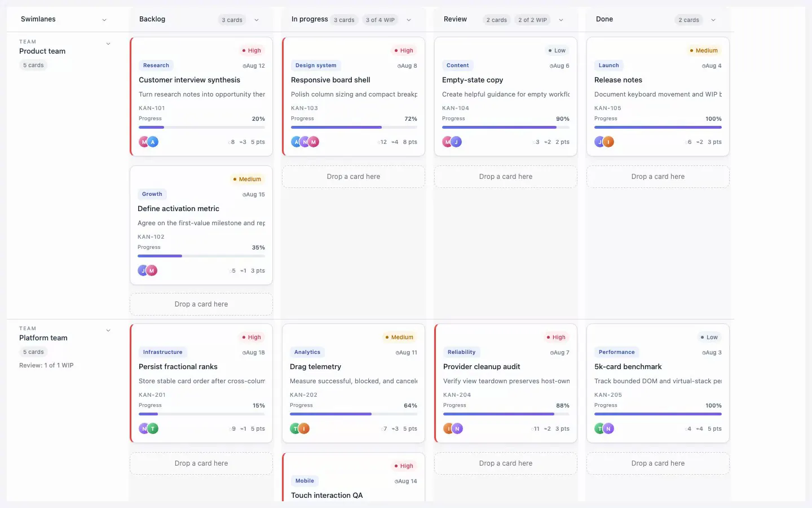Viewport: 812px width, 508px height.
Task: Click Platform team Done drop zone
Action: tap(658, 463)
